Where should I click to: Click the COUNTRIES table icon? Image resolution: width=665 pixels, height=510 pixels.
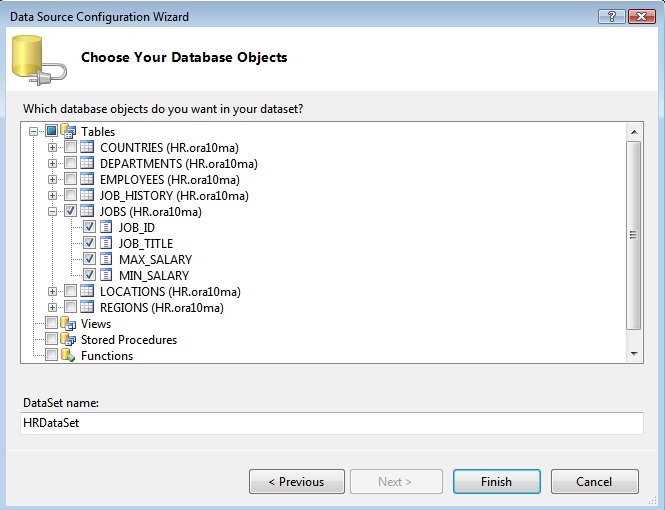coord(87,148)
